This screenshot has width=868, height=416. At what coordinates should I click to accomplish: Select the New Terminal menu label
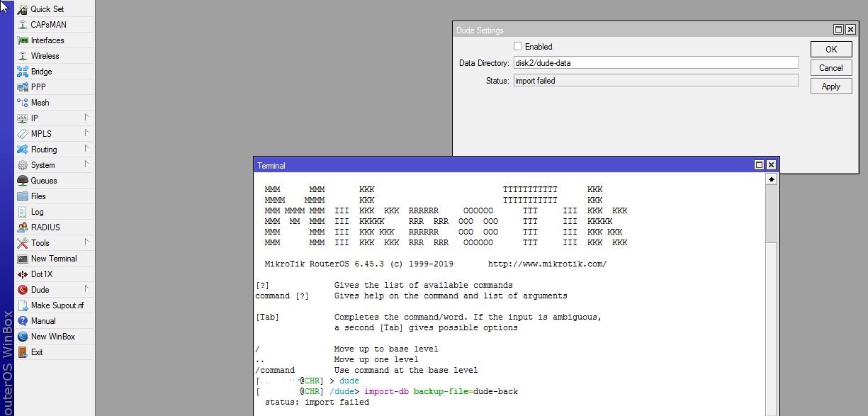[x=54, y=259]
